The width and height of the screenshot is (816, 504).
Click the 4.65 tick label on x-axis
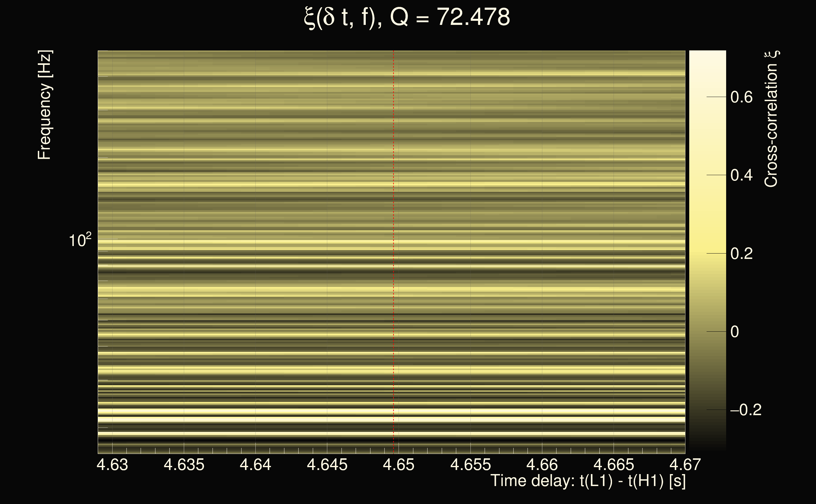pyautogui.click(x=398, y=465)
